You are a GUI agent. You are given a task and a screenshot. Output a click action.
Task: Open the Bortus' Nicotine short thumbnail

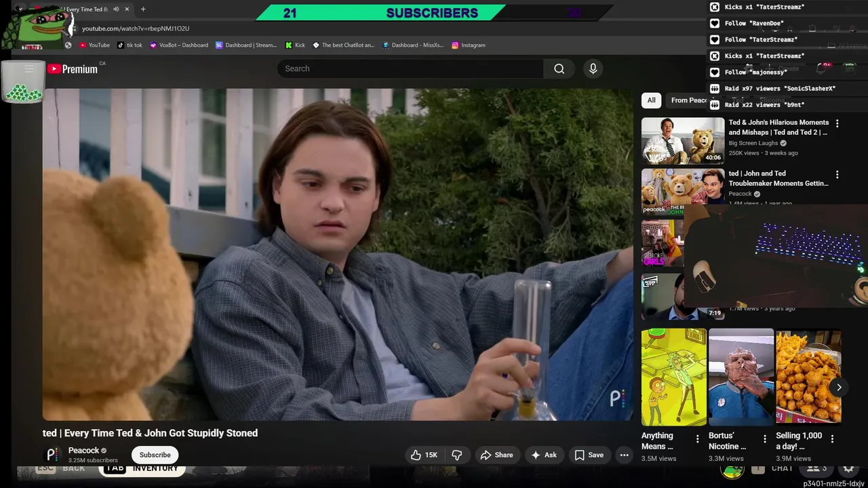(x=741, y=377)
